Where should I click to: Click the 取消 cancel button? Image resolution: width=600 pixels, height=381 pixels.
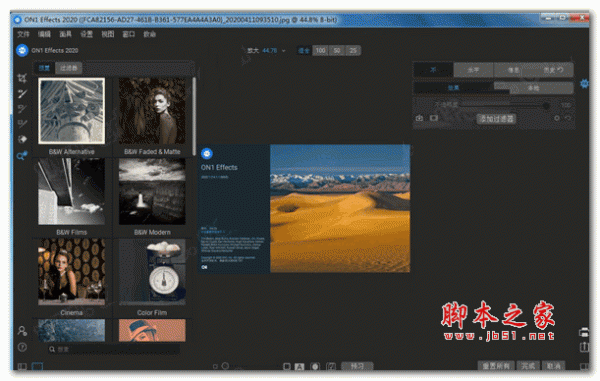click(553, 366)
